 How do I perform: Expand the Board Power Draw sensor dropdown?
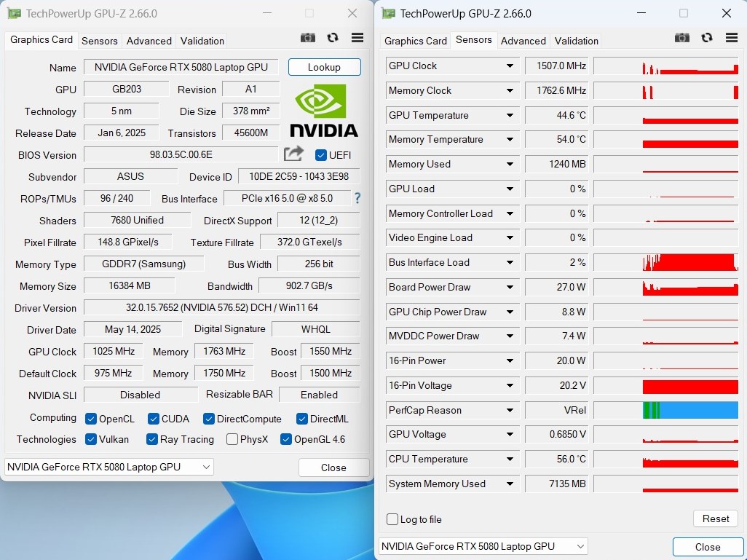click(x=510, y=288)
